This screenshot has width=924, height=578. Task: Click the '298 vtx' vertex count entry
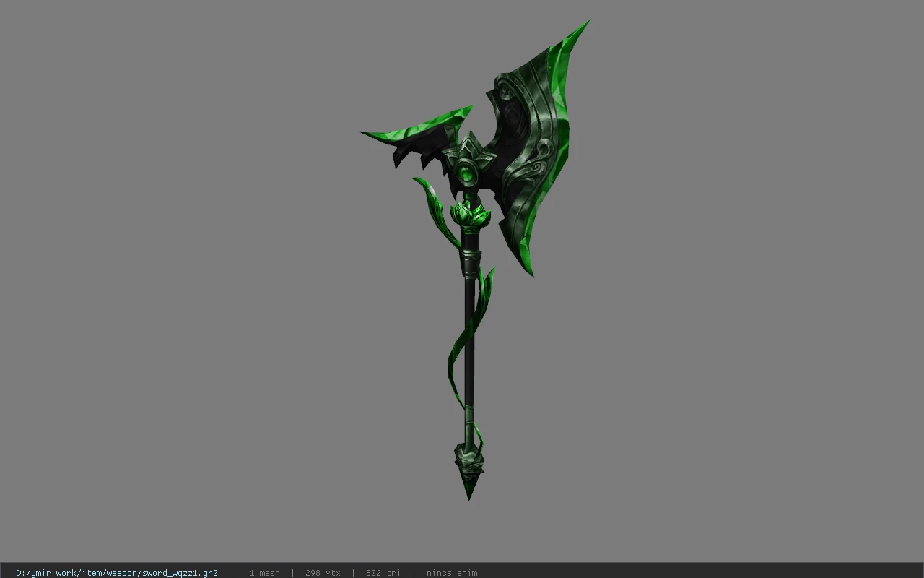pyautogui.click(x=323, y=573)
